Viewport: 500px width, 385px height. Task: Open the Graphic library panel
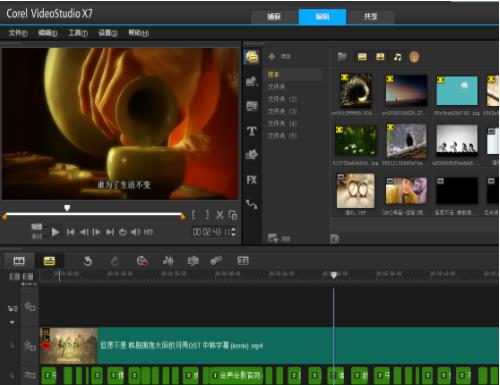pos(252,155)
